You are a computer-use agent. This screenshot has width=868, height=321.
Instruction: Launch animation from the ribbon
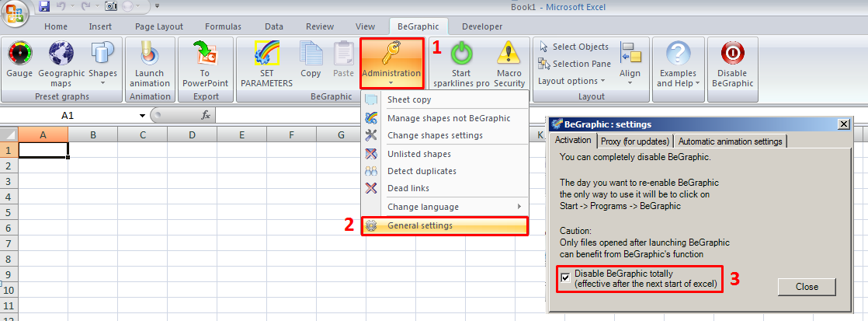click(149, 54)
